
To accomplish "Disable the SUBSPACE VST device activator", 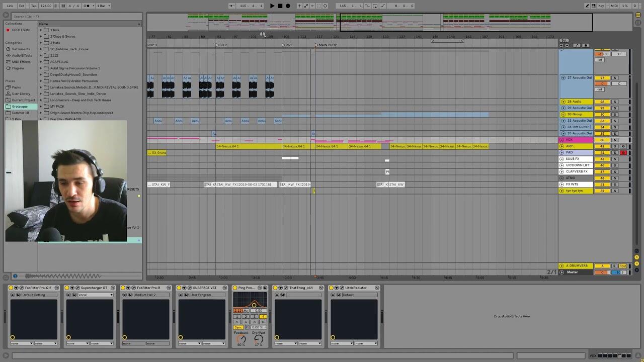I will coord(180,288).
